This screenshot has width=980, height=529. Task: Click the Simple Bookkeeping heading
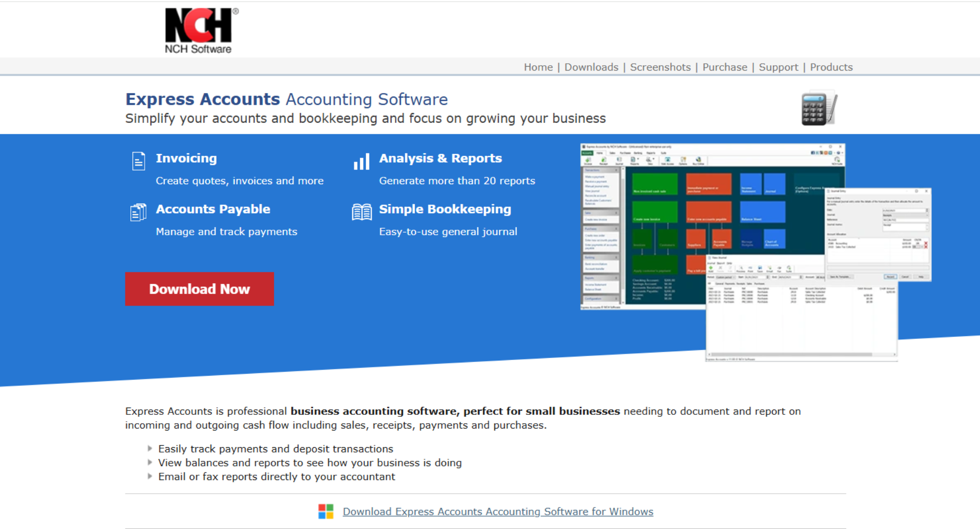[x=445, y=209]
